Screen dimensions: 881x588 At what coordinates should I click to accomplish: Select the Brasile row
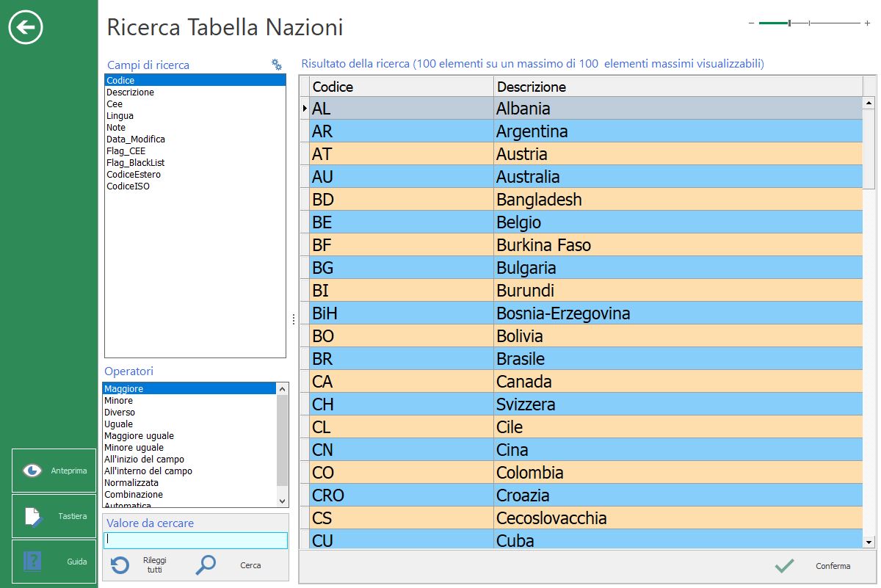click(x=581, y=359)
